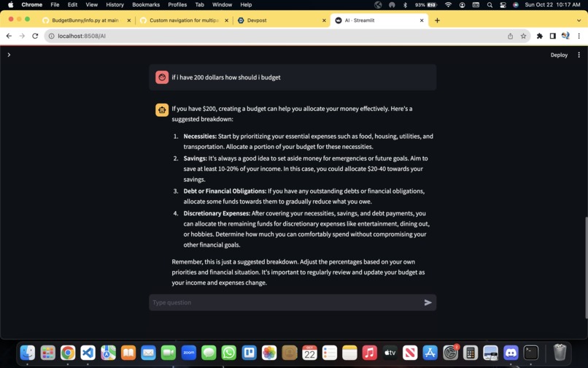The height and width of the screenshot is (368, 588).
Task: Share this page using the share icon
Action: click(511, 36)
